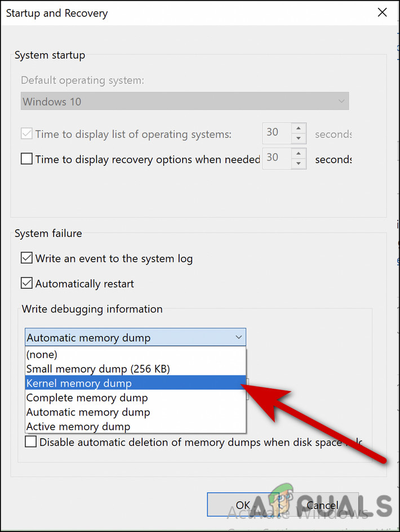Enable time to display recovery options
This screenshot has height=532, width=400.
[x=26, y=159]
